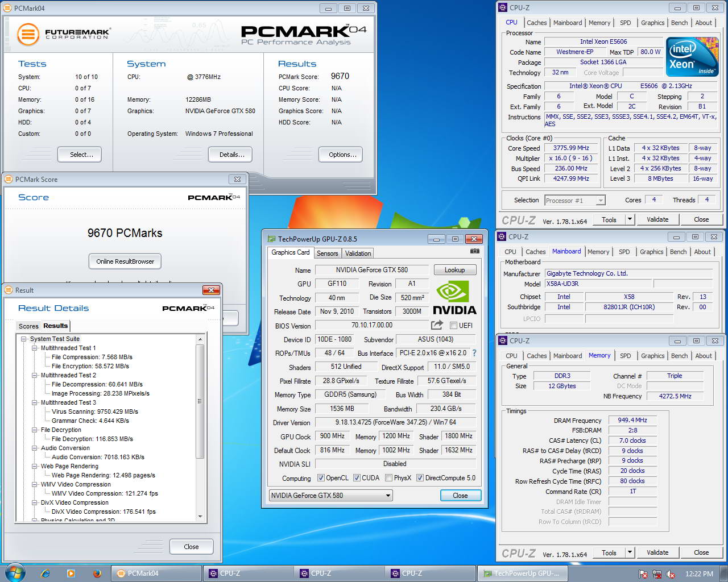728x582 pixels.
Task: Click the Result Details scrollbar thumb
Action: (200, 401)
